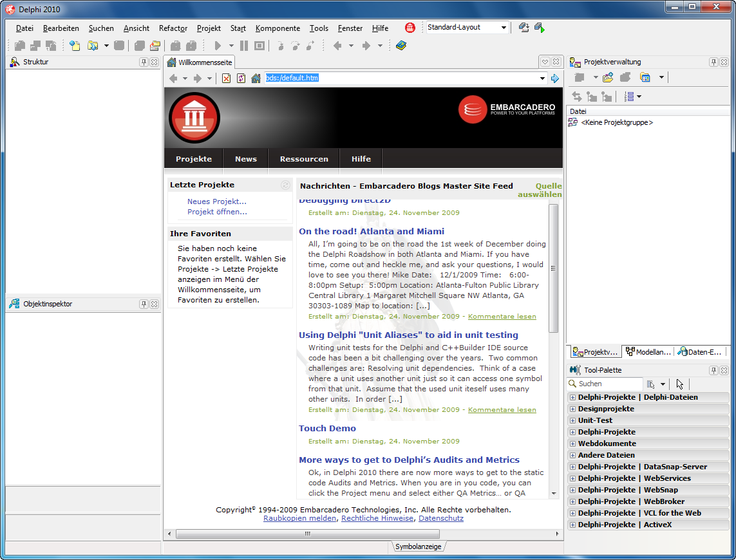Click the blue Help book icon
Screen dimensions: 736x560
pos(401,46)
